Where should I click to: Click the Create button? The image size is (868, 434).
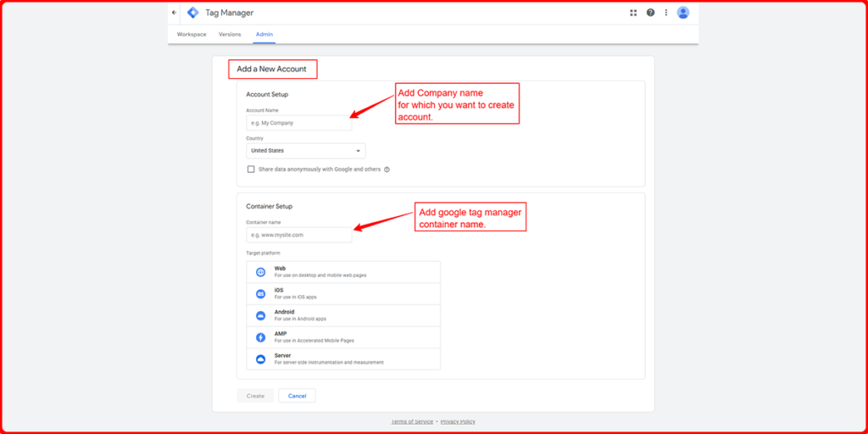coord(255,396)
